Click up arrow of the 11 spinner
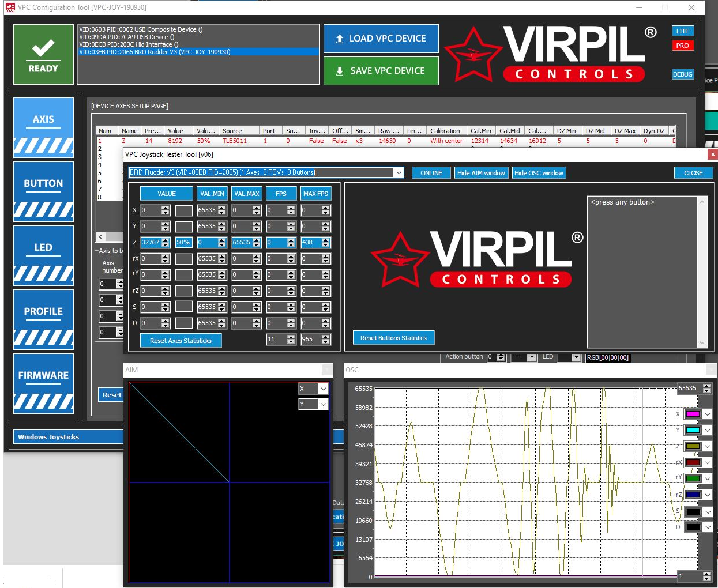718x588 pixels. 291,337
